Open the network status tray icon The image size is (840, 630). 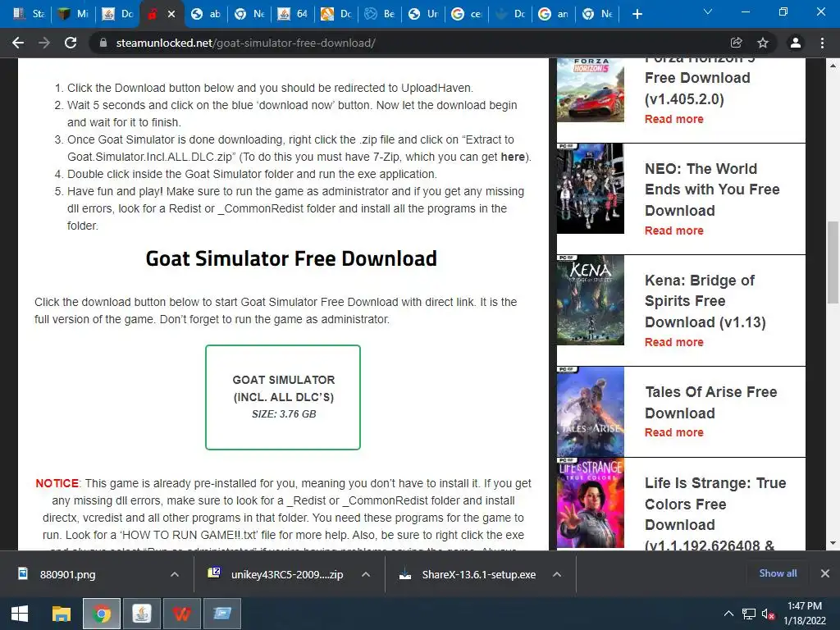point(748,614)
